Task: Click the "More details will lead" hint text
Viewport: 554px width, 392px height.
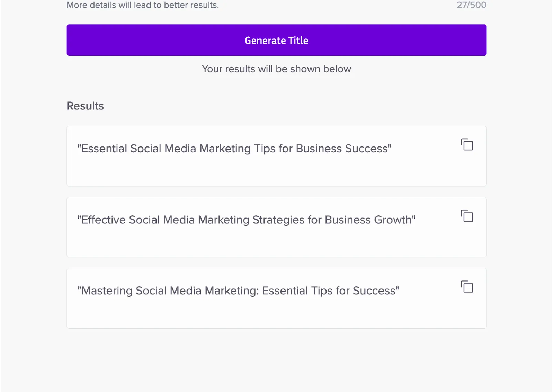Action: pyautogui.click(x=143, y=5)
